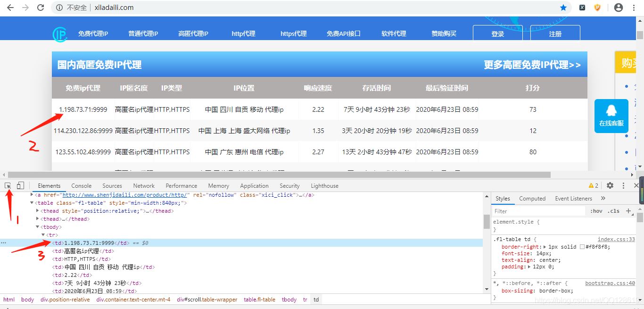Viewport: 644px width, 309px height.
Task: Toggle the device toolbar icon in DevTools
Action: coord(19,185)
